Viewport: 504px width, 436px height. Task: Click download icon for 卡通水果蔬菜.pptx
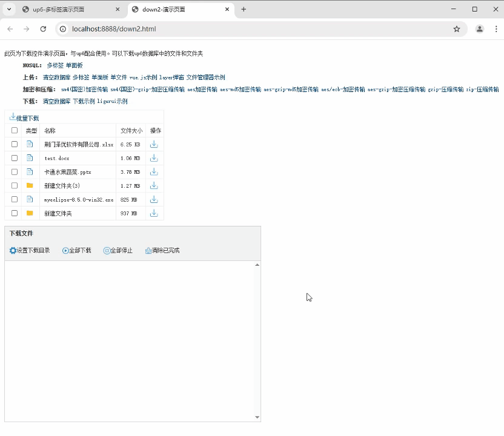(x=154, y=172)
